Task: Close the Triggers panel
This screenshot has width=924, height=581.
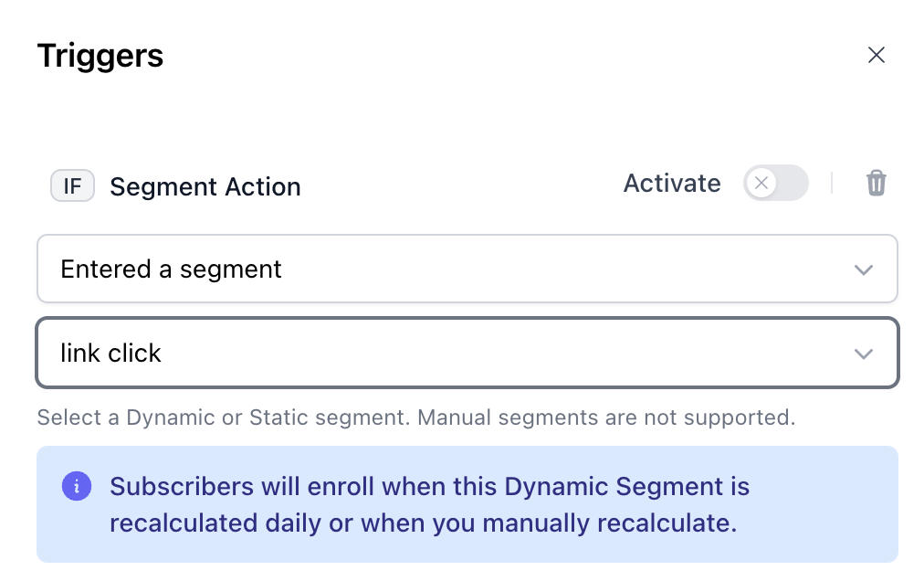Action: point(876,56)
